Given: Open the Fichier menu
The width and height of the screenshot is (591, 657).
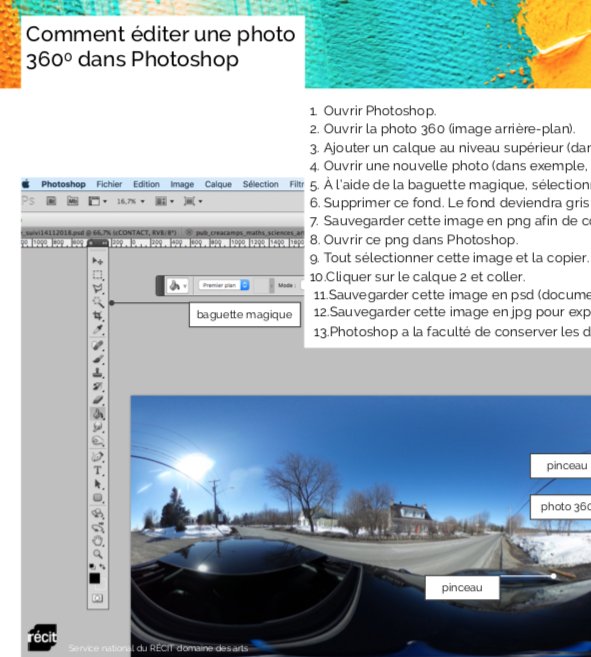Looking at the screenshot, I should (109, 184).
